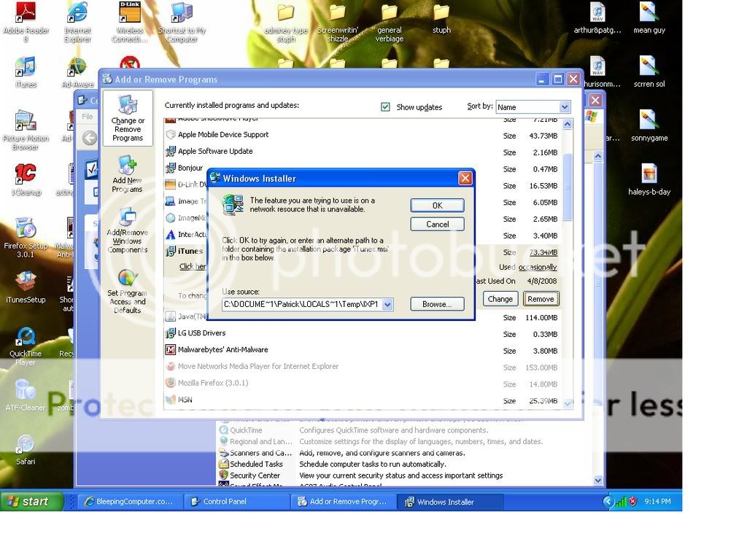Open 1Cleanup desktop icon
Image resolution: width=747 pixels, height=560 pixels.
point(26,179)
